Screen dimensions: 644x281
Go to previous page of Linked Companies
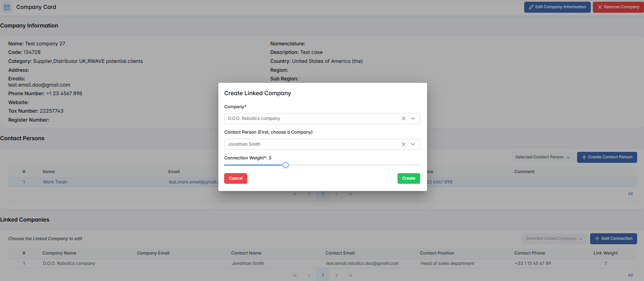(309, 275)
